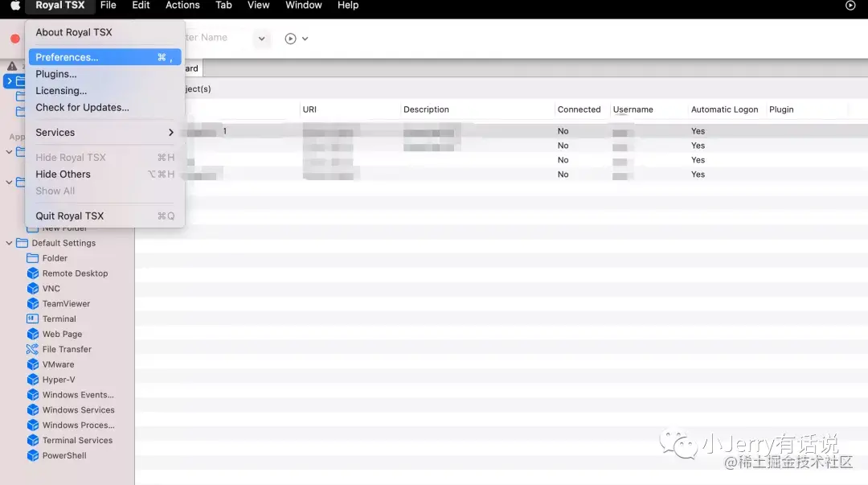This screenshot has height=485, width=868.
Task: Sort by the Plugin column header
Action: click(x=807, y=109)
